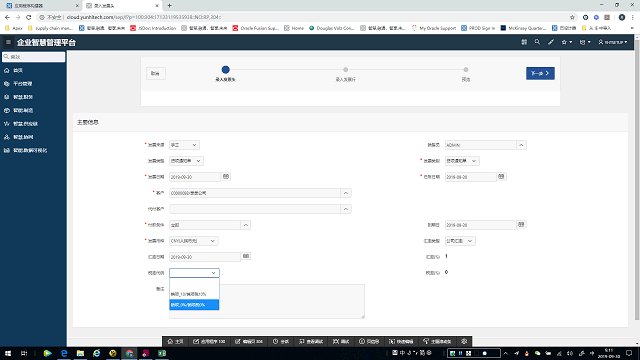Click the browser back arrow
The height and width of the screenshot is (360, 640).
point(7,17)
